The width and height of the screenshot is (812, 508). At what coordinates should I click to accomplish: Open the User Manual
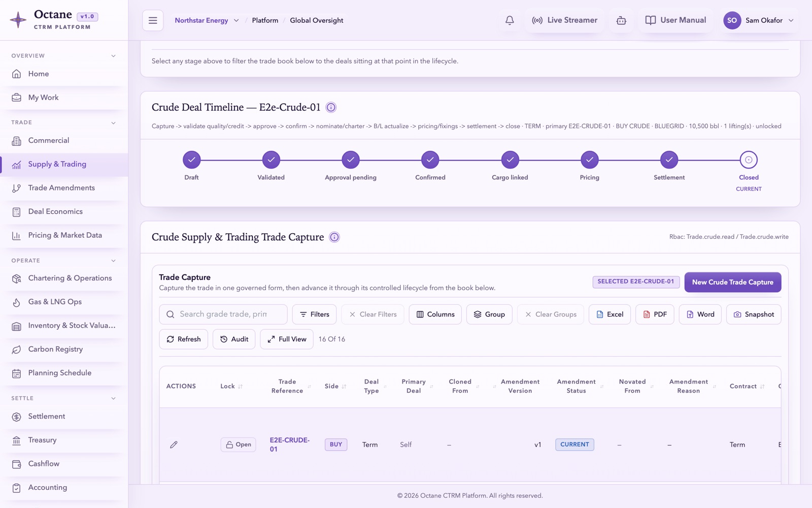click(x=675, y=20)
